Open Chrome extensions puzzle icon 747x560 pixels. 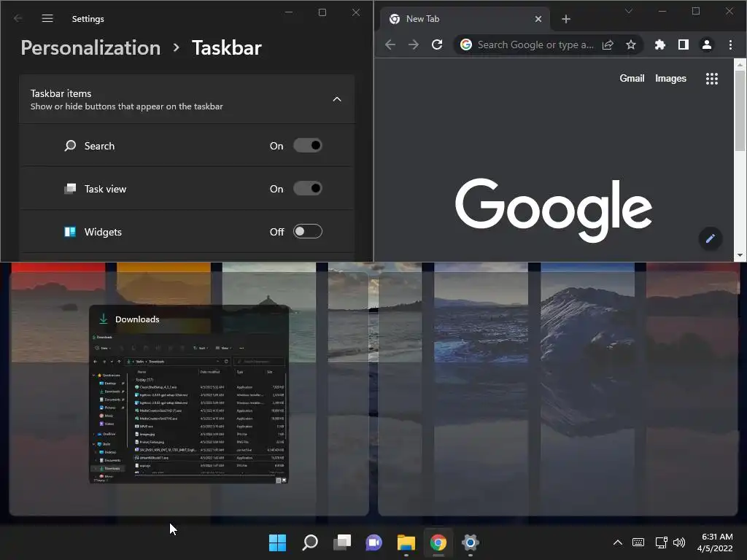click(659, 44)
